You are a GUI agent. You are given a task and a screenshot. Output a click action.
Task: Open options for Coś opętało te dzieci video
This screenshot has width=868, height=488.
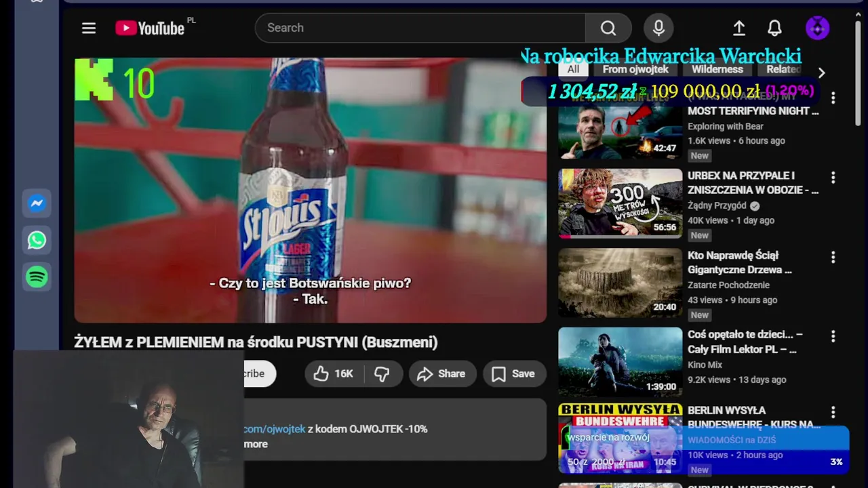tap(833, 337)
